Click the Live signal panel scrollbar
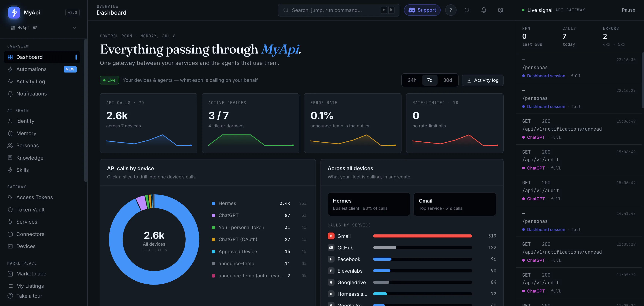 [x=643, y=80]
